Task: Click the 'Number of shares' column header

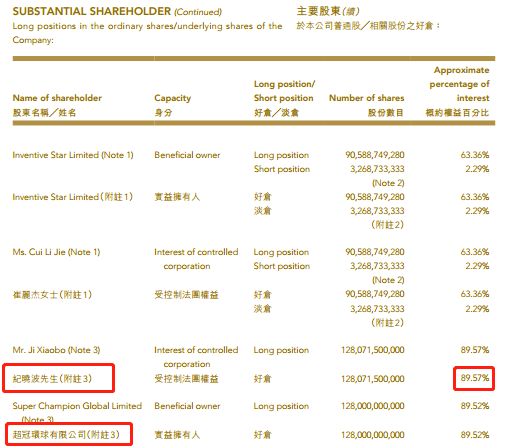Action: pyautogui.click(x=366, y=98)
